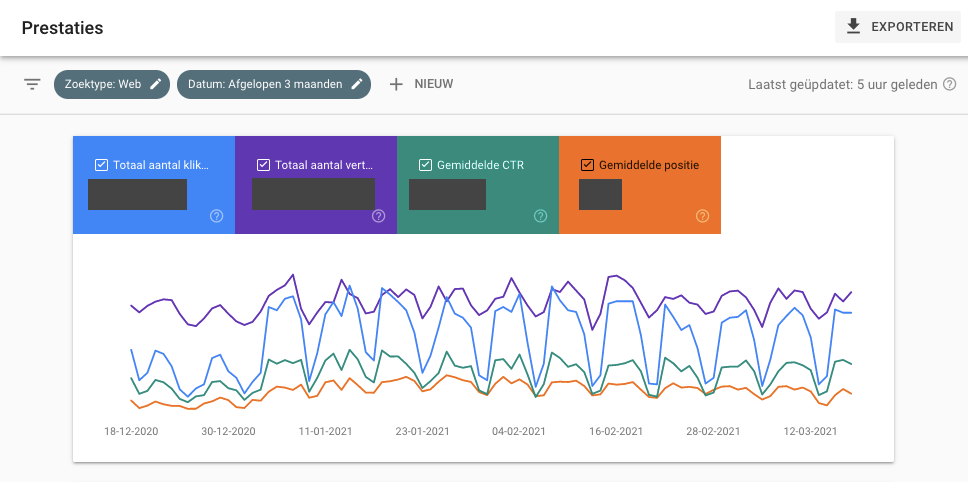Click the filter list icon
Screen dimensions: 968x482
click(32, 85)
